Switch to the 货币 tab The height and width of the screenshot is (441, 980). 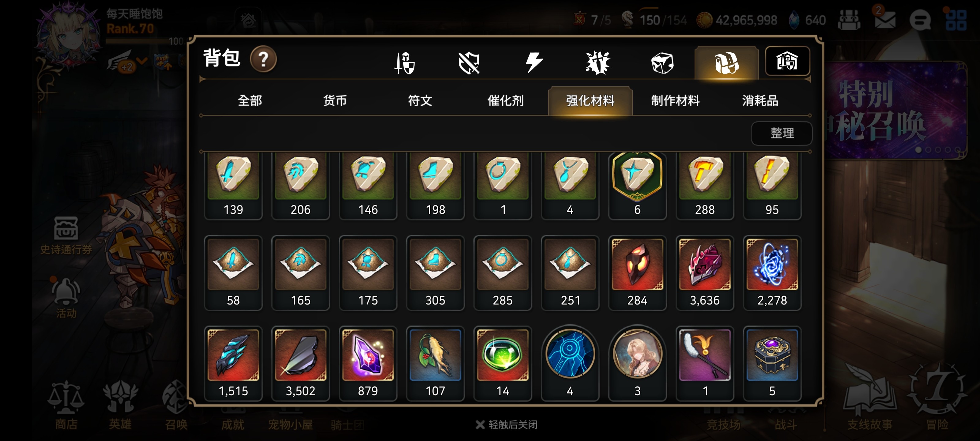[x=335, y=101]
